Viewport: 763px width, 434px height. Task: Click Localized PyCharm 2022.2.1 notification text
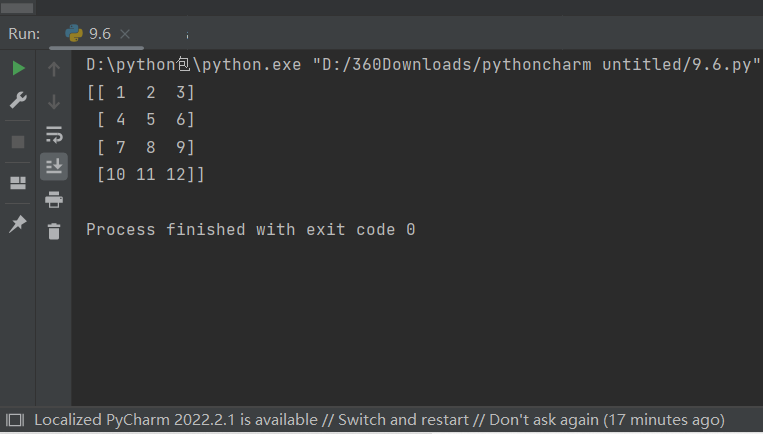point(176,420)
